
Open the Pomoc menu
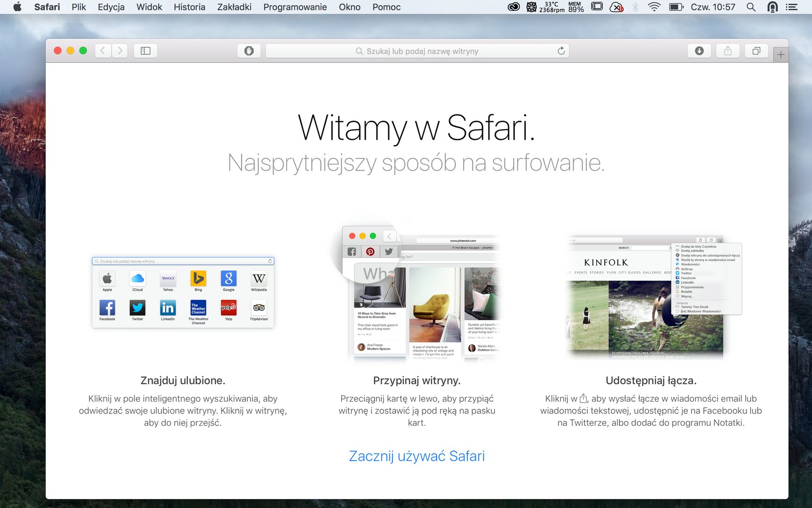(386, 7)
